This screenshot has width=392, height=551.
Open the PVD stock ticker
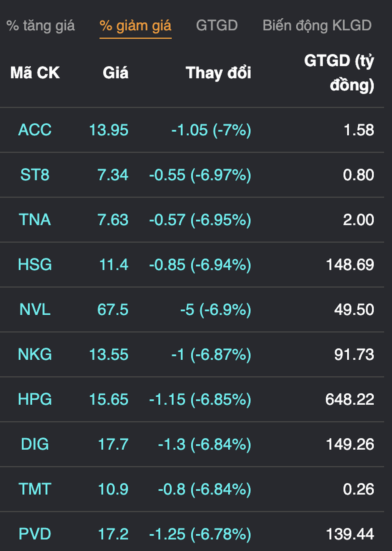pyautogui.click(x=35, y=534)
